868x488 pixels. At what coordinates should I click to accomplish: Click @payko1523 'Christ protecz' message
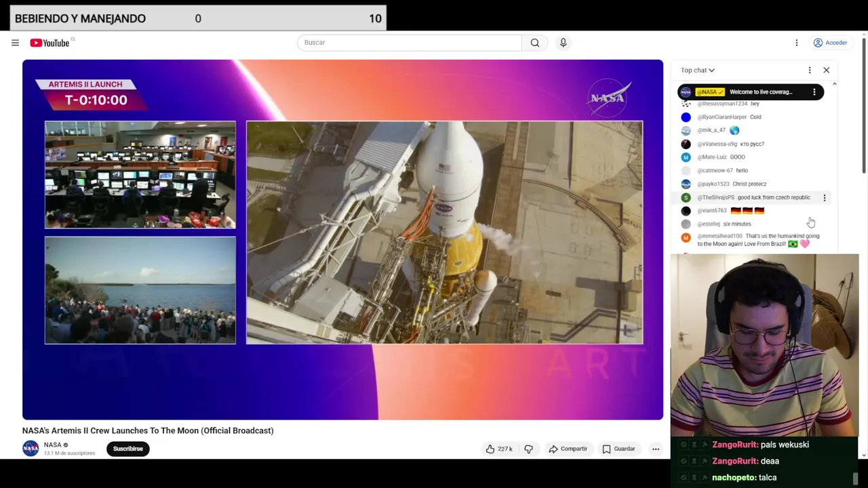pyautogui.click(x=749, y=184)
